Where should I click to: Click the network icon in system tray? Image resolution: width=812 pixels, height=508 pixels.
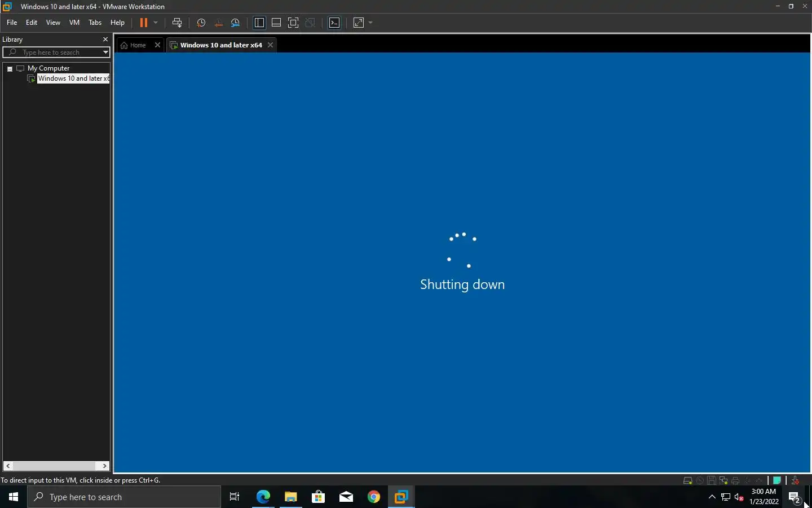(x=726, y=497)
